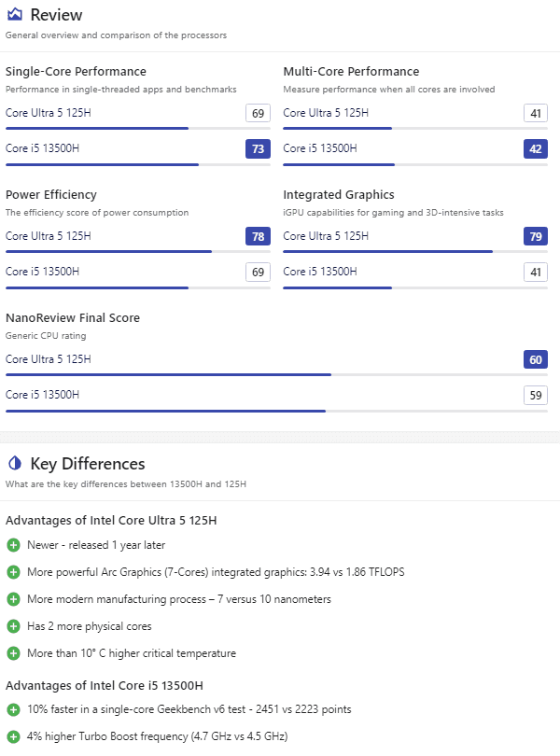The image size is (560, 756).
Task: Open Core i5 13500H under Multi-Core Performance
Action: [x=320, y=148]
